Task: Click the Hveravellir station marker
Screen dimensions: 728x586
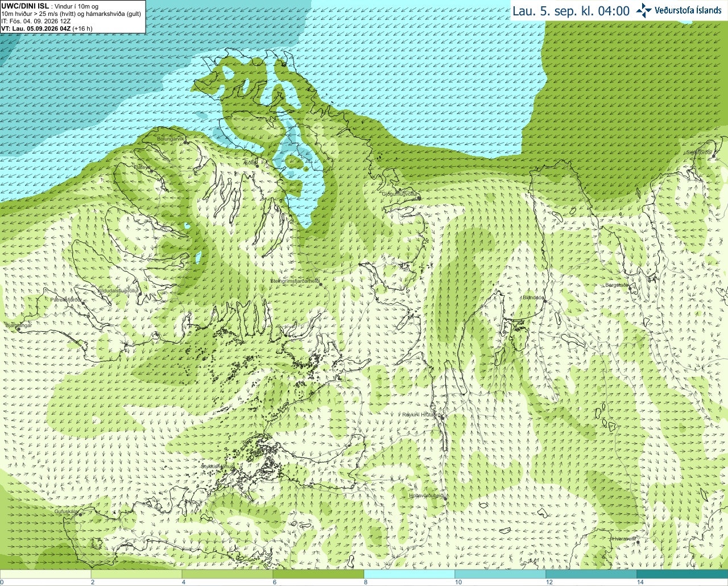Action: tap(638, 542)
